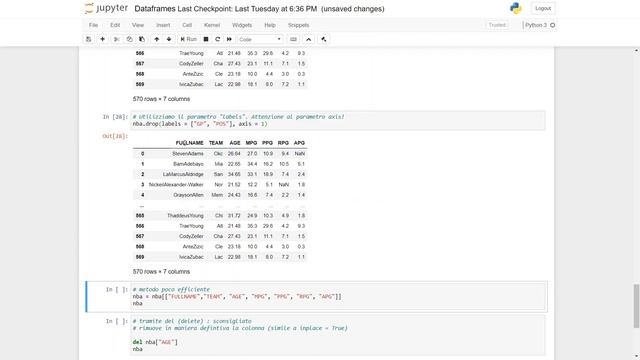640x360 pixels.
Task: Click the PPG column header
Action: [267, 143]
